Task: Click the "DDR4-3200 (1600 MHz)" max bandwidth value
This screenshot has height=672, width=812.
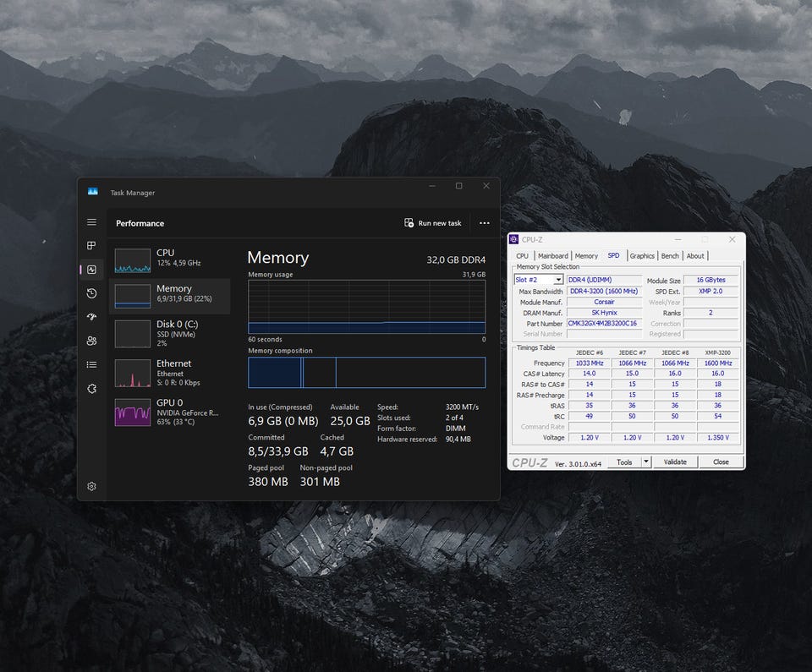Action: pyautogui.click(x=604, y=291)
